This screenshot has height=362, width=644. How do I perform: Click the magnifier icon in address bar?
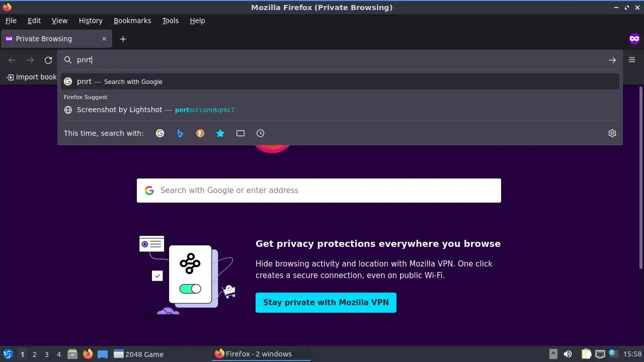pyautogui.click(x=68, y=60)
